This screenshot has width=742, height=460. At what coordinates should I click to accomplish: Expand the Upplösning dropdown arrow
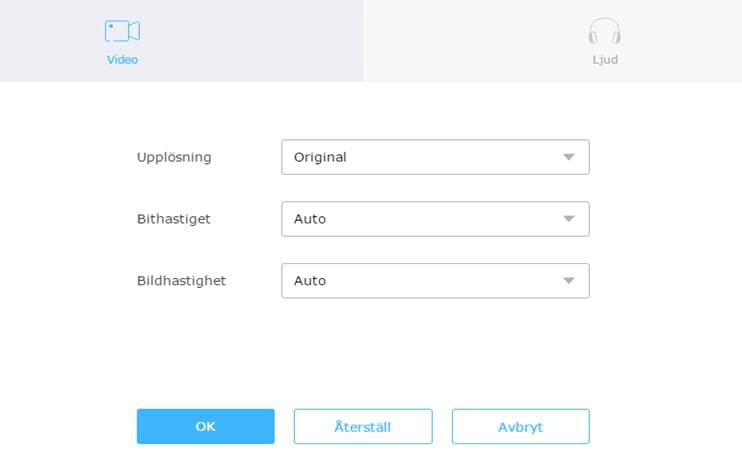pos(569,157)
